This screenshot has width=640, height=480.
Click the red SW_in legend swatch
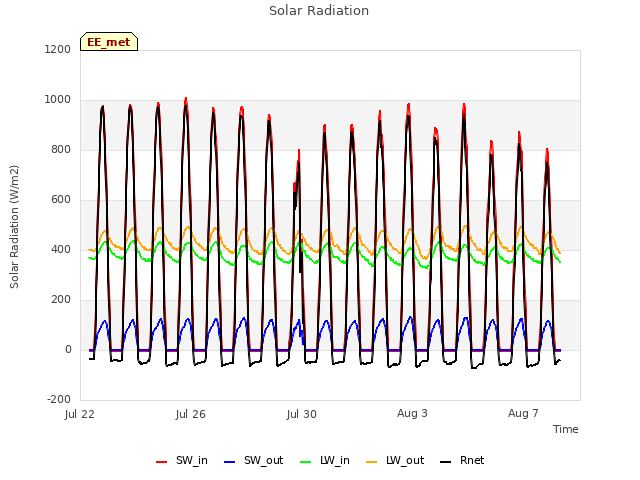tap(162, 462)
